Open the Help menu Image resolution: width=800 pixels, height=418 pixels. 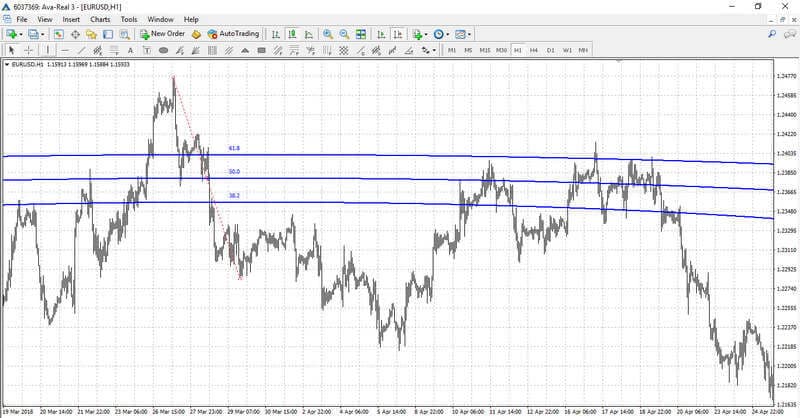[191, 19]
